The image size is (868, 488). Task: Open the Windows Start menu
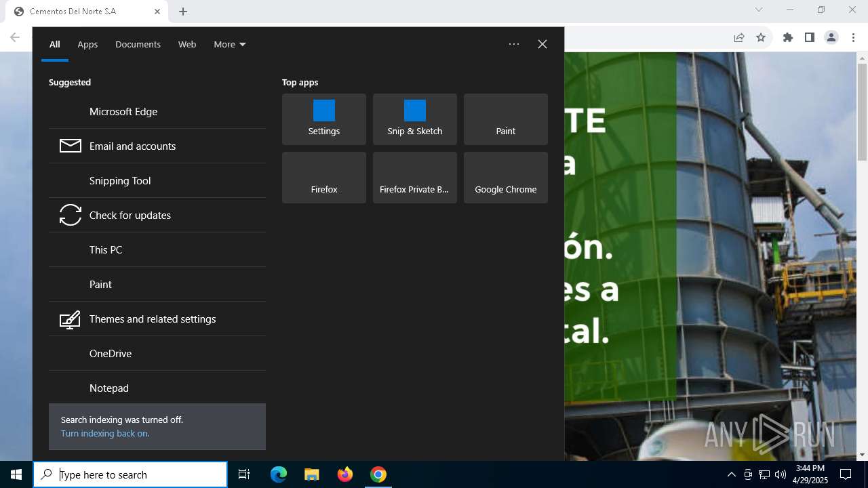(x=16, y=474)
